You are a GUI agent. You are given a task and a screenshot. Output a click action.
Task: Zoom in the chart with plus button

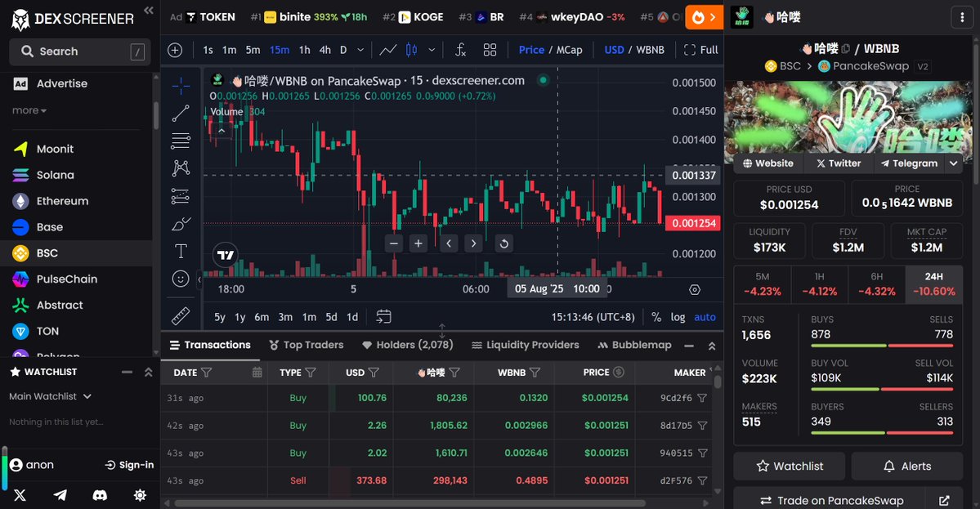coord(418,243)
